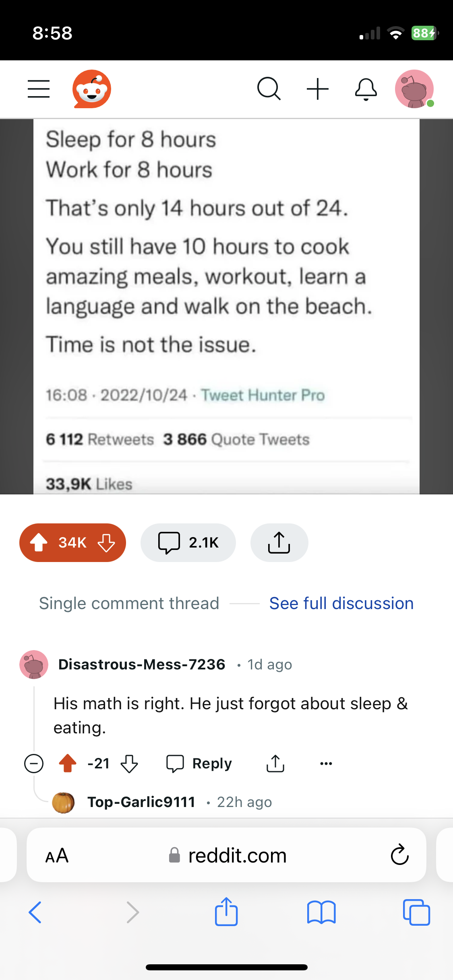Toggle upvote on the 34K post
The height and width of the screenshot is (980, 453).
[39, 542]
